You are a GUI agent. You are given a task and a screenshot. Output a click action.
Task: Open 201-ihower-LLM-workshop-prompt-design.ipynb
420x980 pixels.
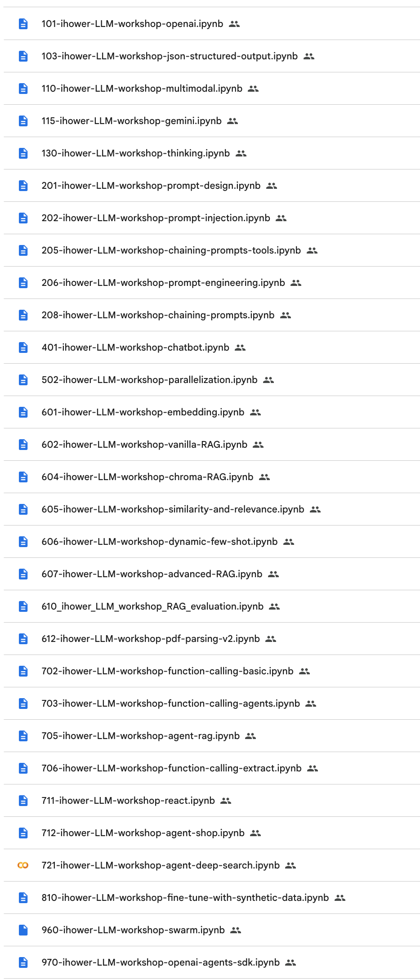pos(151,186)
